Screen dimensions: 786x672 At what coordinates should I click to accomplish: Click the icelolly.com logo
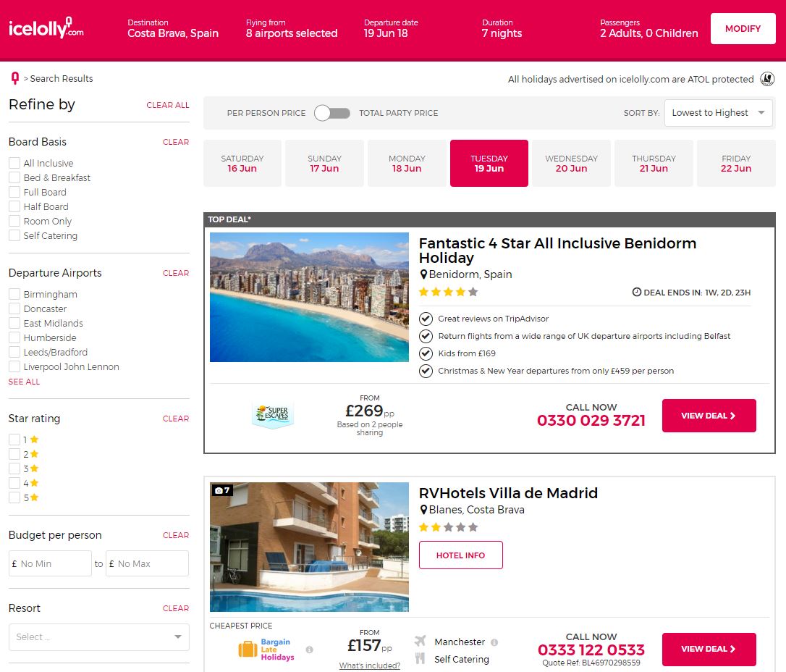point(46,28)
